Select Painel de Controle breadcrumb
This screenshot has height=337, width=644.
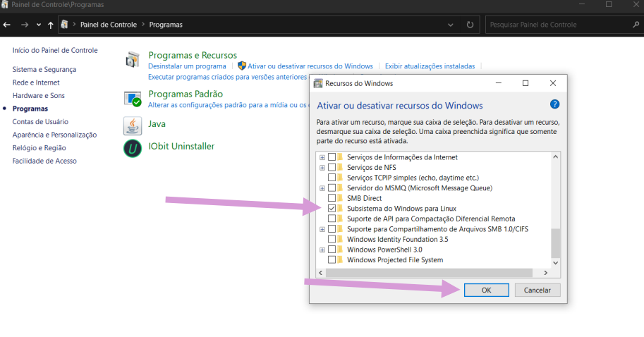click(109, 25)
